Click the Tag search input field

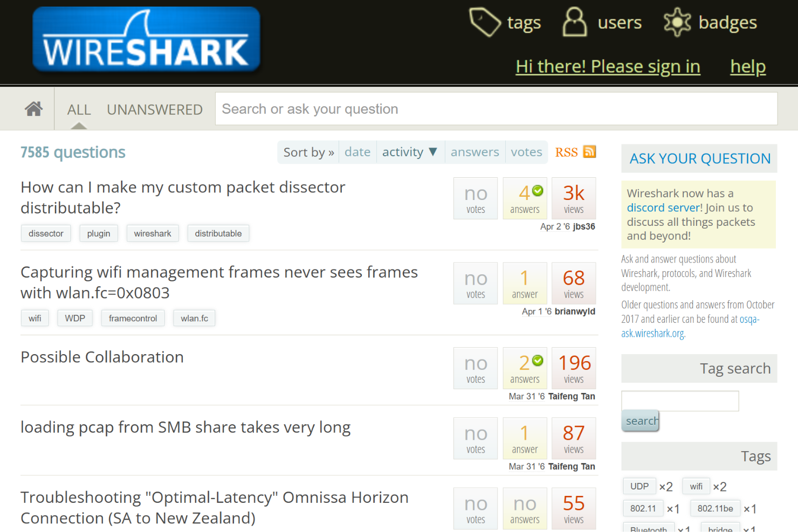point(680,401)
